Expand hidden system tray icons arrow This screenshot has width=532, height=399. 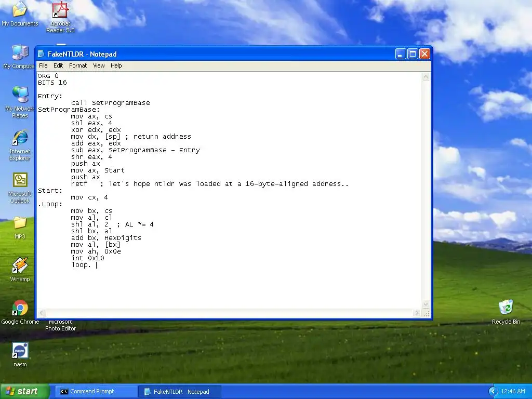493,392
